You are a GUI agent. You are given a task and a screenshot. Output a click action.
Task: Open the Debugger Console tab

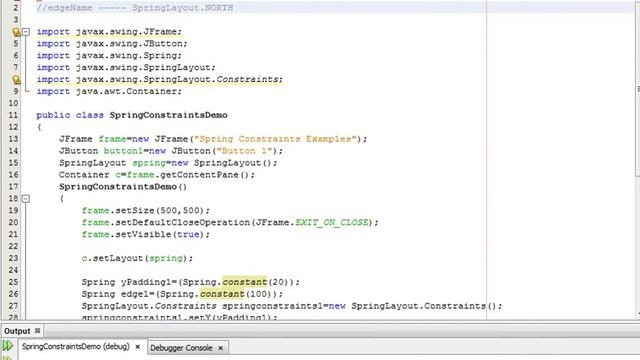[x=181, y=348]
